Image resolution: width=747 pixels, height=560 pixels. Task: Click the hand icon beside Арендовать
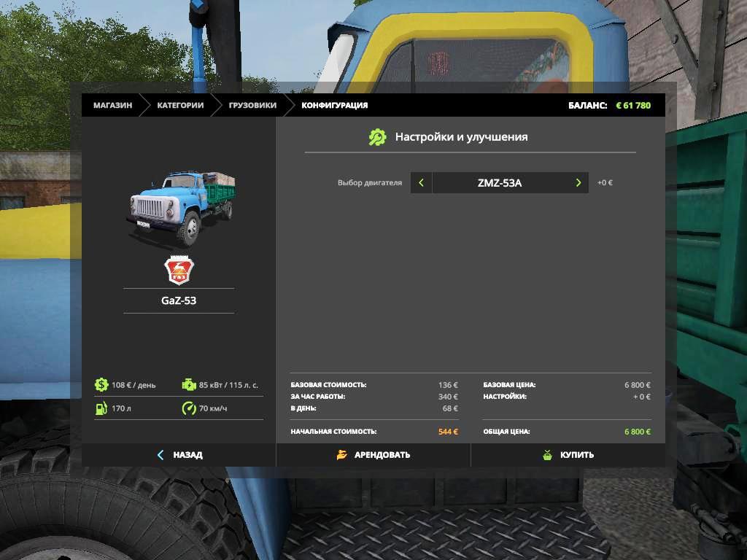click(x=342, y=455)
